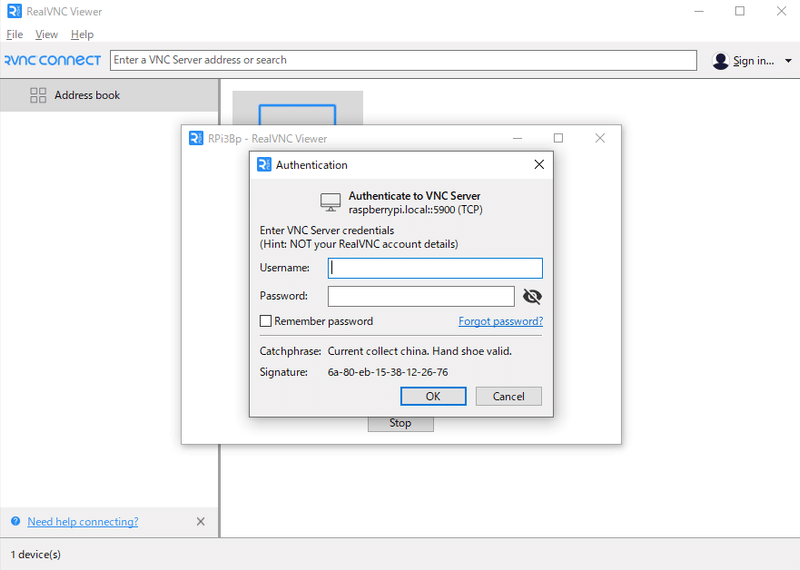Click the Stop button in the RPi3Bp window

click(x=401, y=424)
